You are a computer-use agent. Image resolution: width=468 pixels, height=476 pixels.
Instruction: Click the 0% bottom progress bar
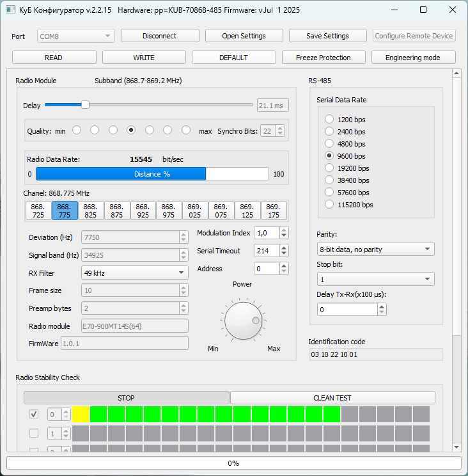point(233,463)
